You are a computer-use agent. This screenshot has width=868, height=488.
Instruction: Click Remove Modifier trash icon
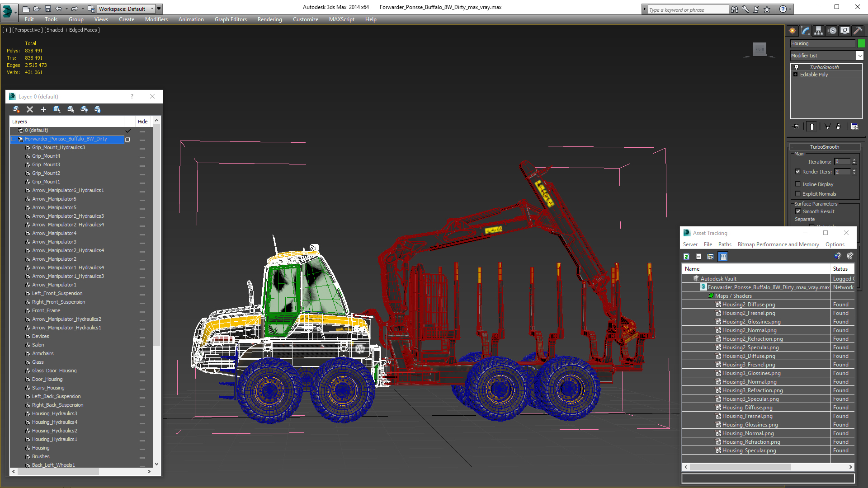pyautogui.click(x=839, y=127)
